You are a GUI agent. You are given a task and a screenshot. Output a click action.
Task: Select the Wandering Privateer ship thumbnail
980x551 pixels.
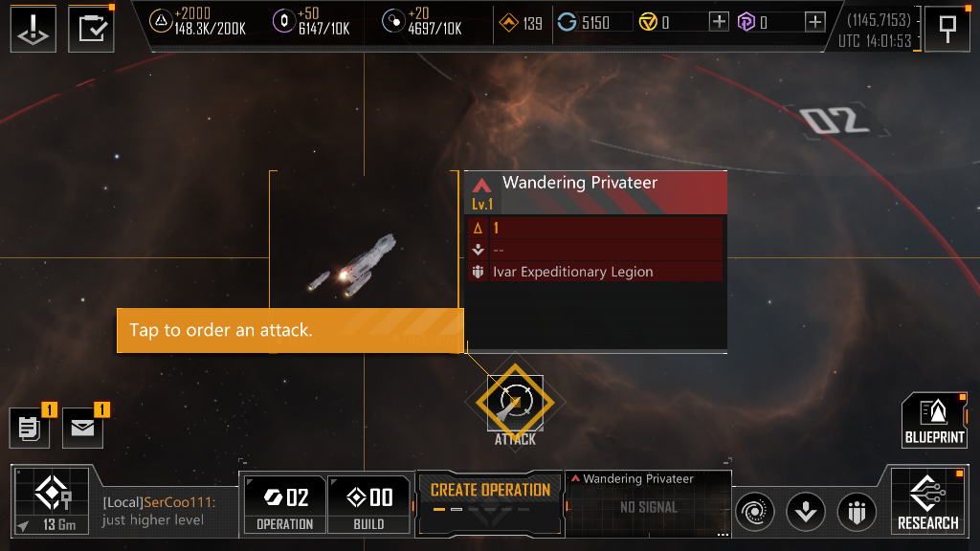pos(364,256)
